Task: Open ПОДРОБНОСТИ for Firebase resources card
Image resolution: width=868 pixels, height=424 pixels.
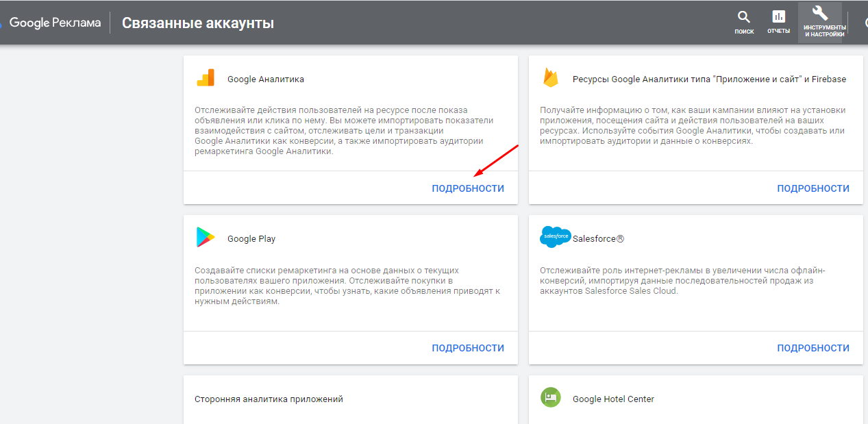Action: pyautogui.click(x=813, y=188)
